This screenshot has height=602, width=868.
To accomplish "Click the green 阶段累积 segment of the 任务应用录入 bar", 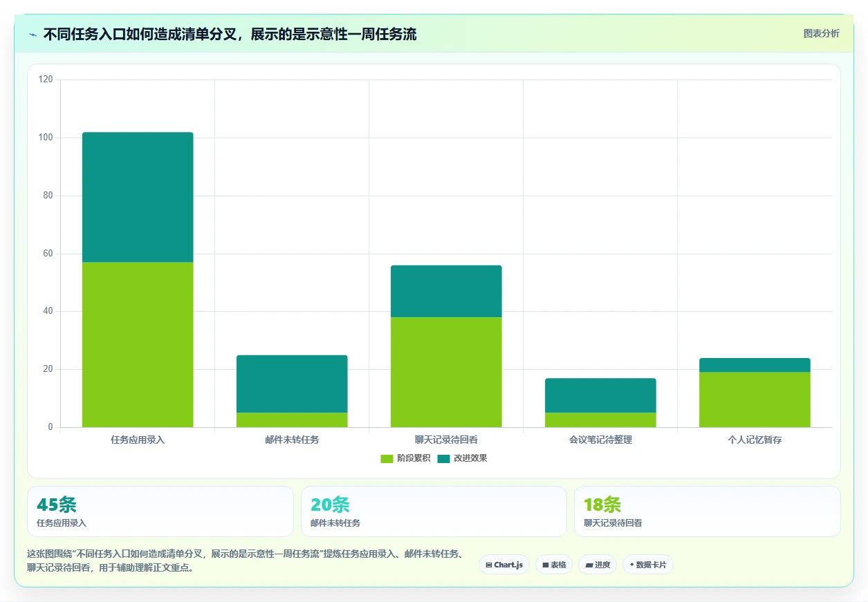I will 138,344.
